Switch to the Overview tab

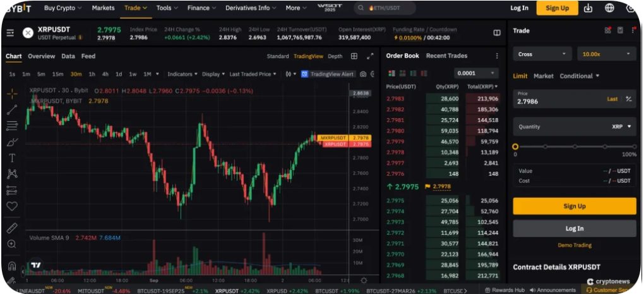(x=41, y=56)
